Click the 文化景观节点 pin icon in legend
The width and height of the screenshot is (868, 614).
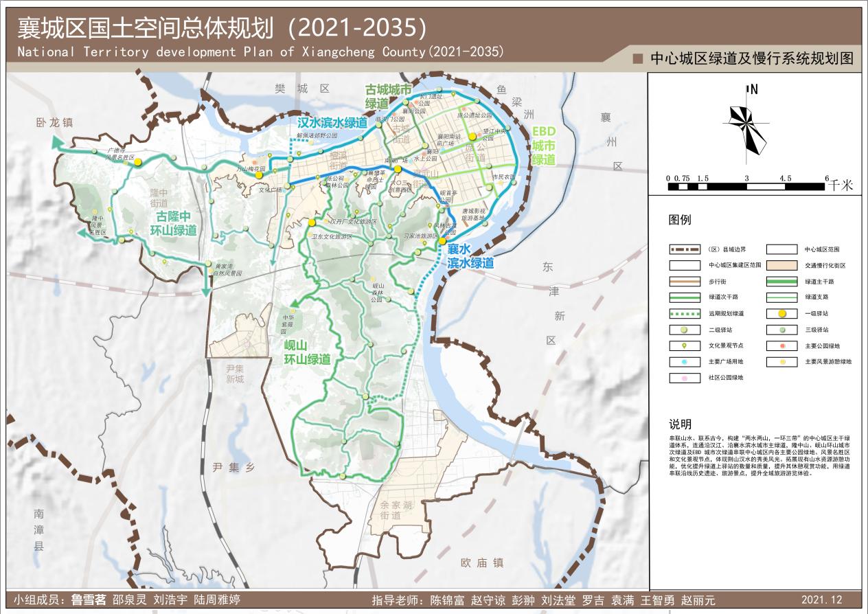pyautogui.click(x=685, y=345)
